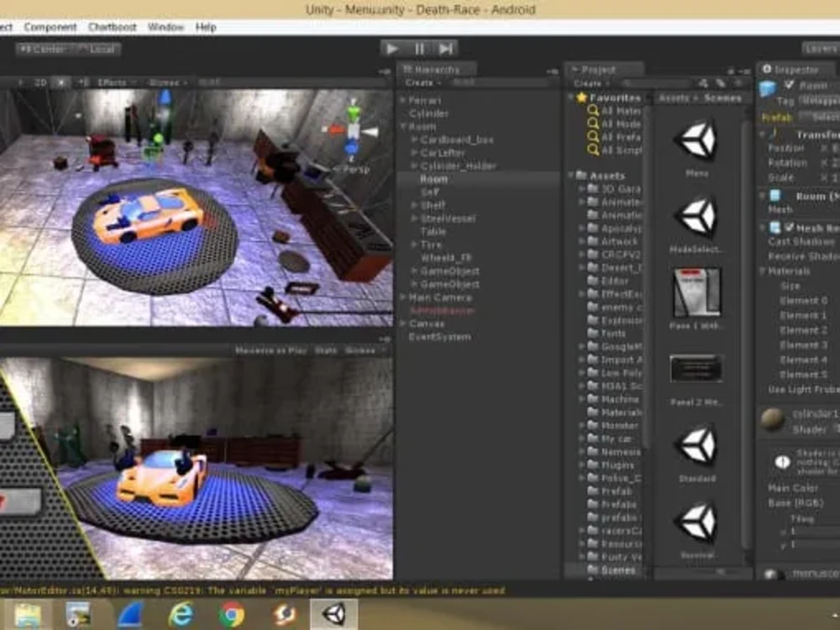This screenshot has height=630, width=840.
Task: Expand the Ferrari object in Hierarchy
Action: coord(403,101)
